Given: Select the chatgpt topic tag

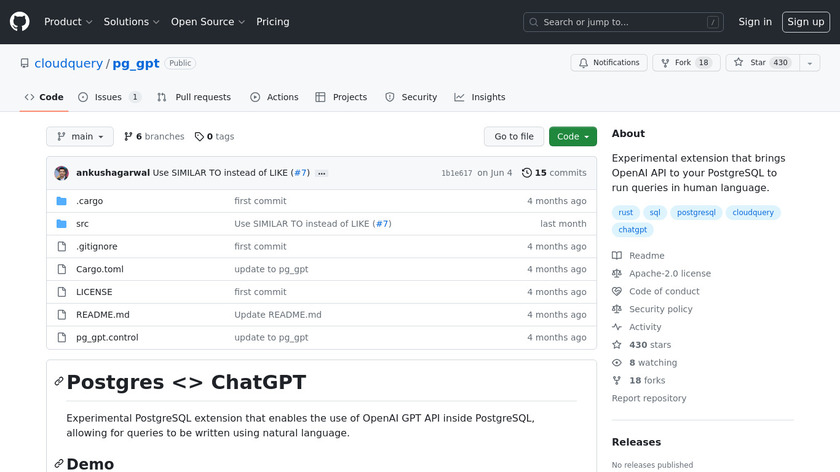Looking at the screenshot, I should coord(632,230).
